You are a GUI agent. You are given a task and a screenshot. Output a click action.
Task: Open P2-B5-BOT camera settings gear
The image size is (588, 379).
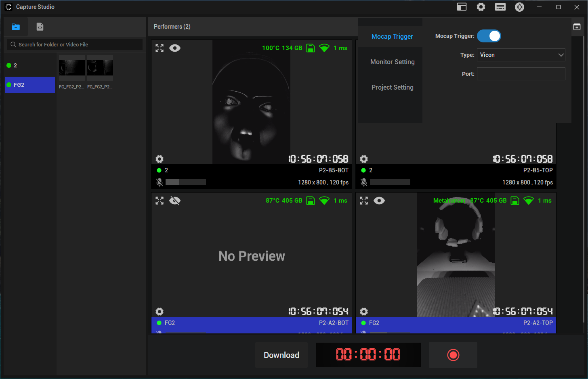click(x=160, y=159)
